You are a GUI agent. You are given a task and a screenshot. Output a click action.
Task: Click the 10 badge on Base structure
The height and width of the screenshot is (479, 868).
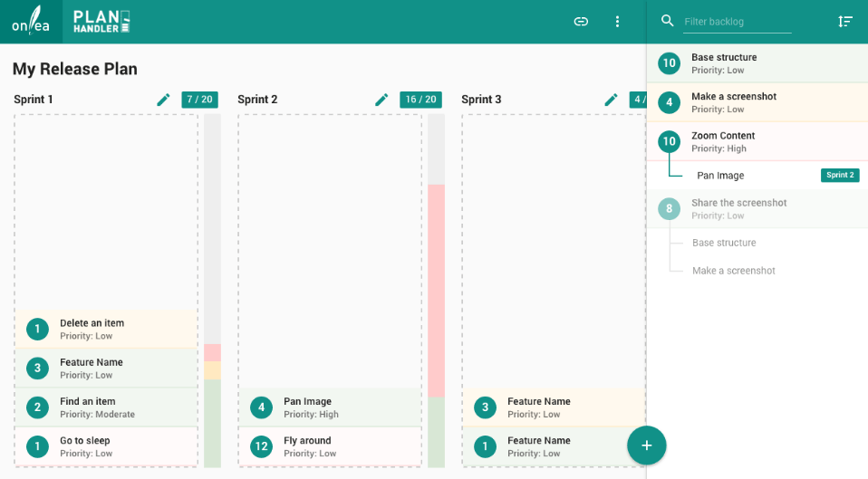(669, 63)
